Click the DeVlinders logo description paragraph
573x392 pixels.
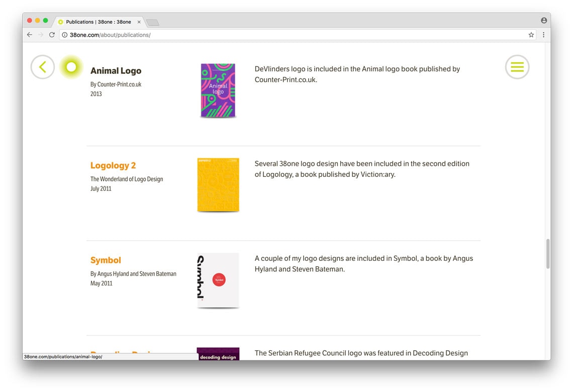point(357,74)
